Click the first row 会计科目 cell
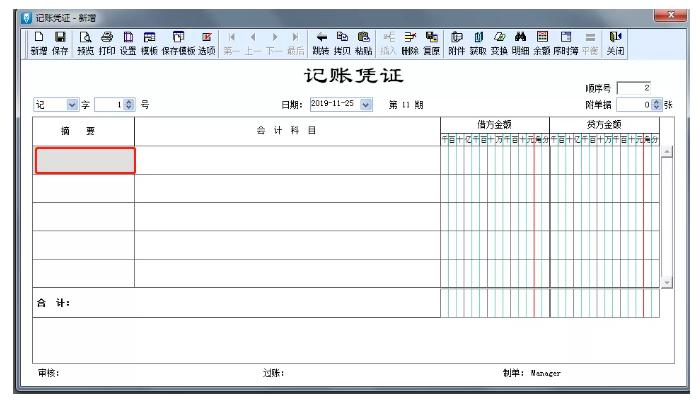The width and height of the screenshot is (700, 403). click(x=288, y=160)
